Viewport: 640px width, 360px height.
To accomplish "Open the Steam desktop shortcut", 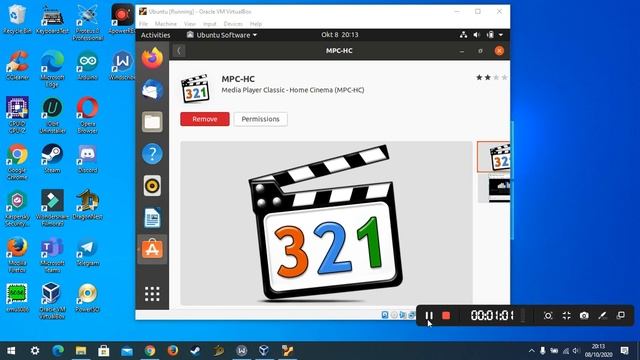I will (x=52, y=158).
